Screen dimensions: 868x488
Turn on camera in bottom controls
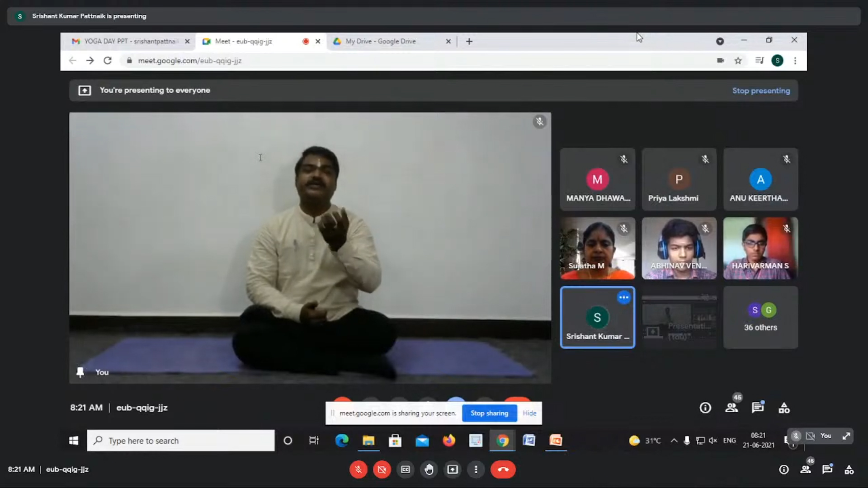click(x=382, y=469)
